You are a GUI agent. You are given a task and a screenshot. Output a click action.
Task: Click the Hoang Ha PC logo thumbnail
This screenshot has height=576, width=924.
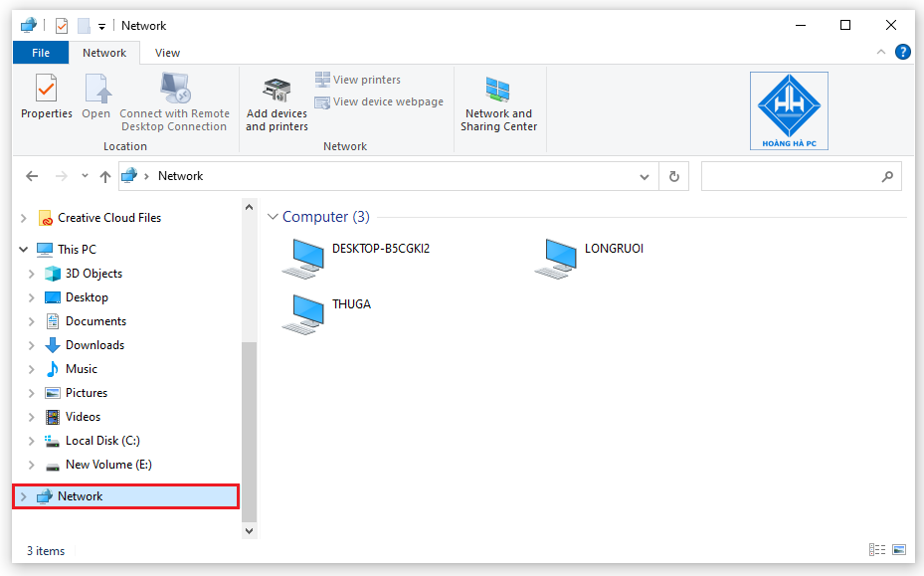[x=789, y=110]
